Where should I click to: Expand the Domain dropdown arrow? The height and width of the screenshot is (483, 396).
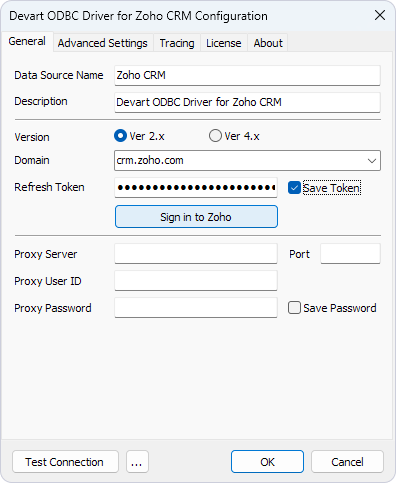(x=372, y=161)
